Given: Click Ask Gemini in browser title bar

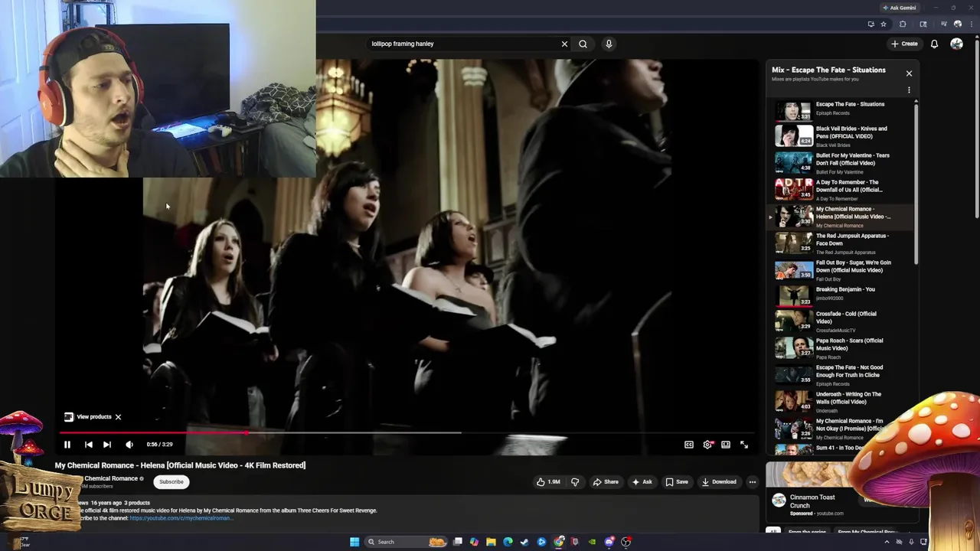Looking at the screenshot, I should coord(899,8).
